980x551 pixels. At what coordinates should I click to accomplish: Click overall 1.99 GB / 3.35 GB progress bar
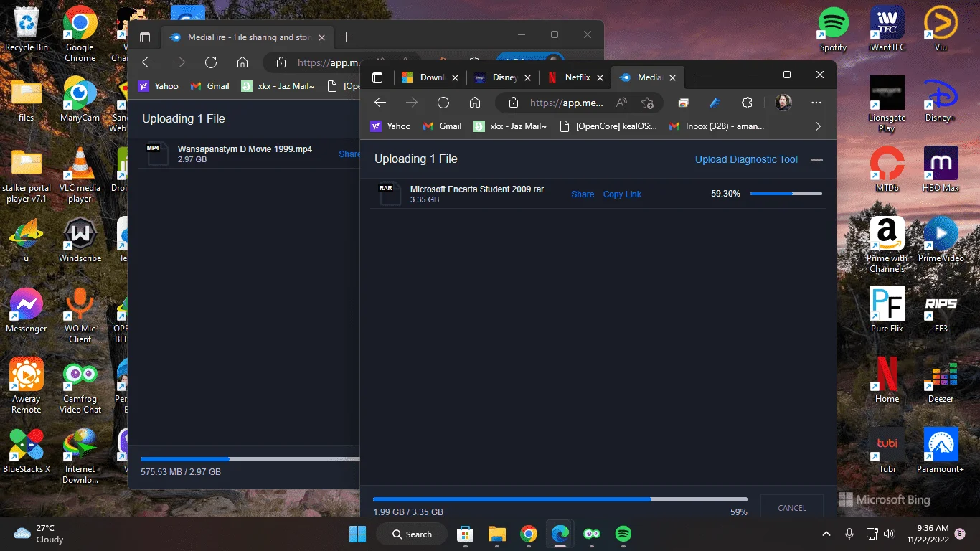560,499
